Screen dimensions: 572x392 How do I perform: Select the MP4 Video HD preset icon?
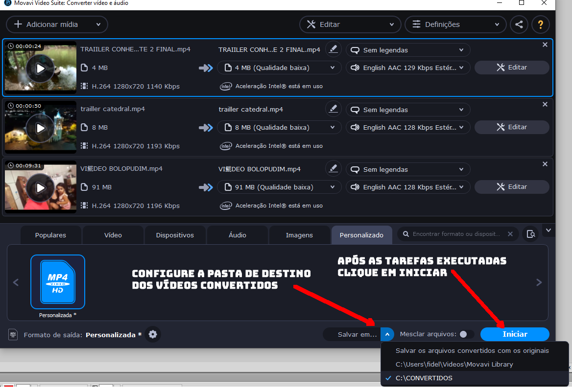58,282
